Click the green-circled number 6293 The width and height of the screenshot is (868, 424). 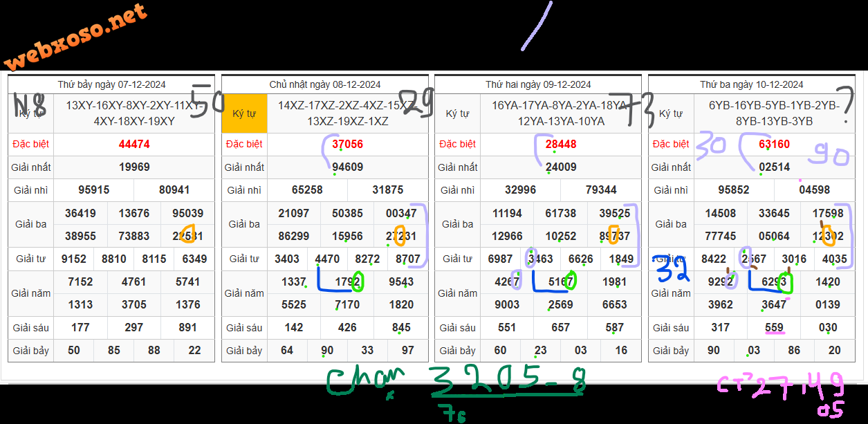(x=774, y=282)
